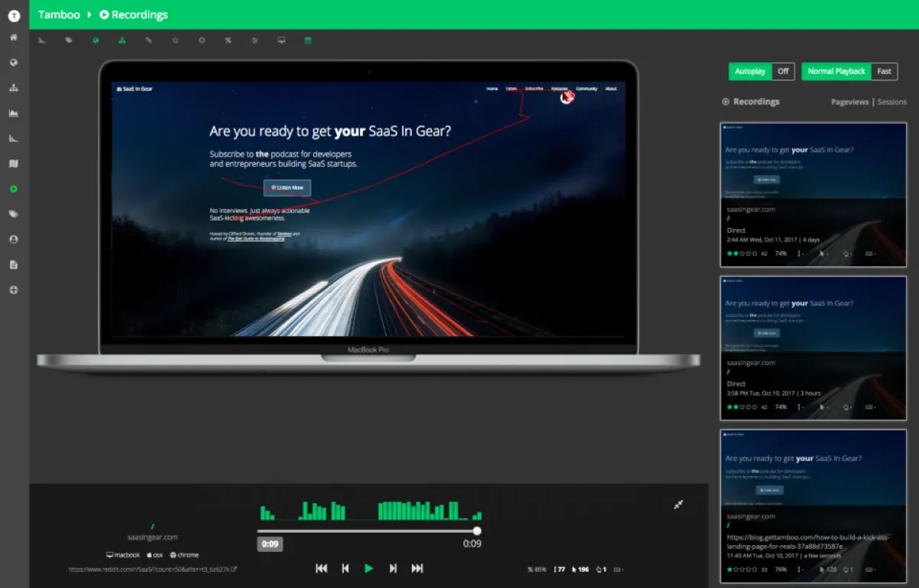The width and height of the screenshot is (919, 588).
Task: Click the Listen Now button in the recording
Action: pyautogui.click(x=287, y=188)
